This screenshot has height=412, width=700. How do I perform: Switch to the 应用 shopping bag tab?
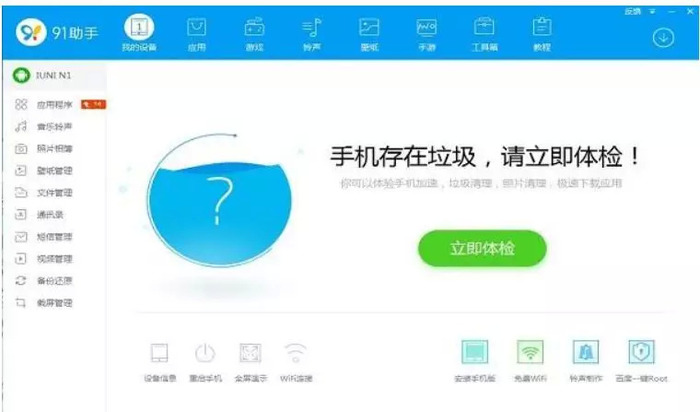(x=196, y=34)
